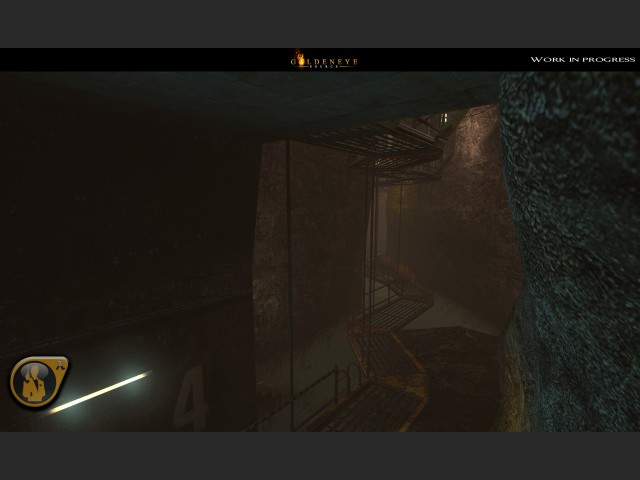Click the GoldenEye Source logo
This screenshot has height=480, width=640.
pos(324,60)
